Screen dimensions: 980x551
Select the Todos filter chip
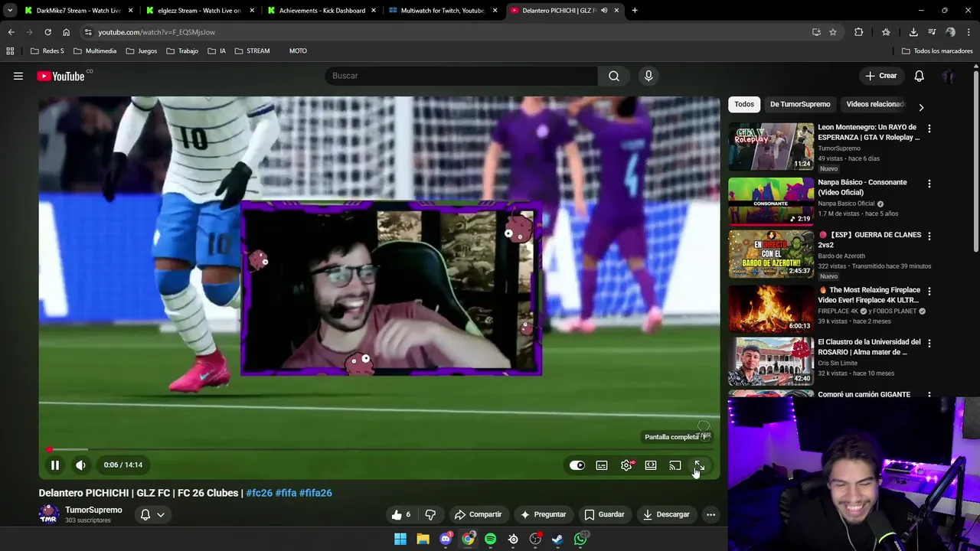tap(744, 104)
